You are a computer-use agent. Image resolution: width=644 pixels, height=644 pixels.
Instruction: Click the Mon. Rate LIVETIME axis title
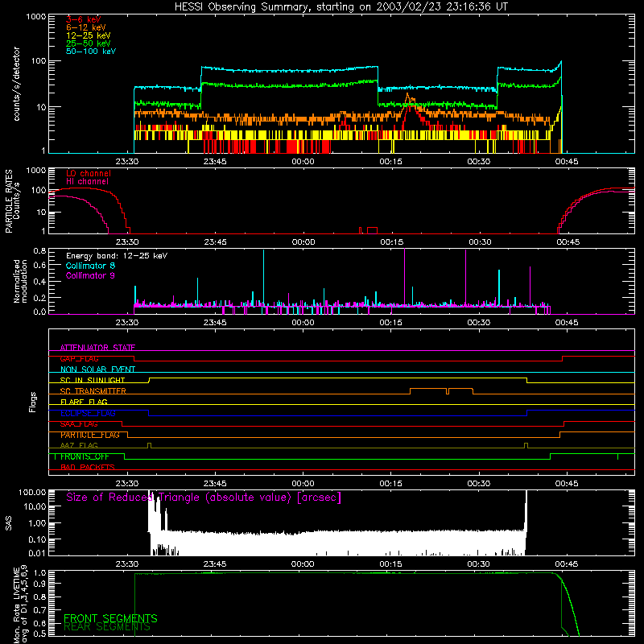point(21,604)
